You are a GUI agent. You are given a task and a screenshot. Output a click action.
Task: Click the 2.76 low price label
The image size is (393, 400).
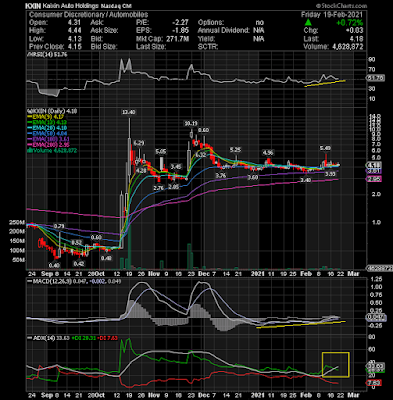click(159, 188)
